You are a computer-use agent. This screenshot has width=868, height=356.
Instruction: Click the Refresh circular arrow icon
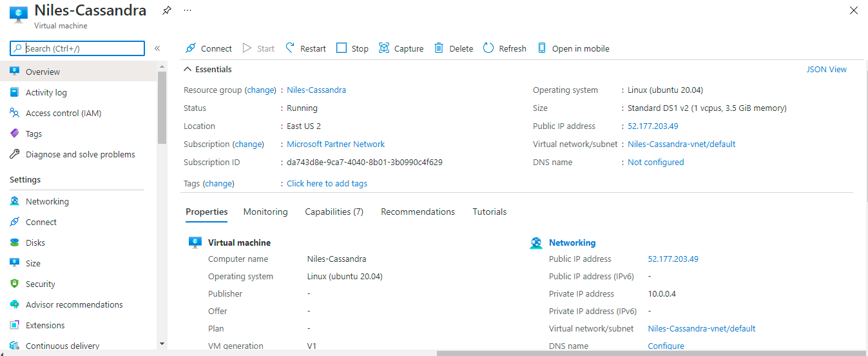pos(488,48)
